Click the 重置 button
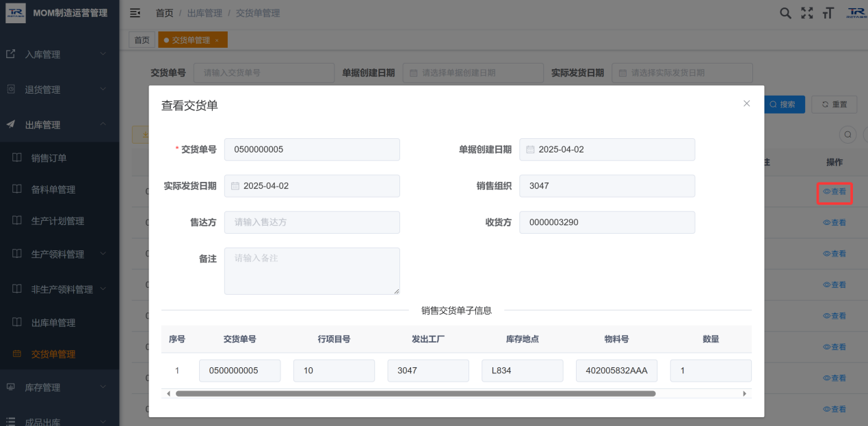Screen dimensions: 868x426 pos(834,105)
